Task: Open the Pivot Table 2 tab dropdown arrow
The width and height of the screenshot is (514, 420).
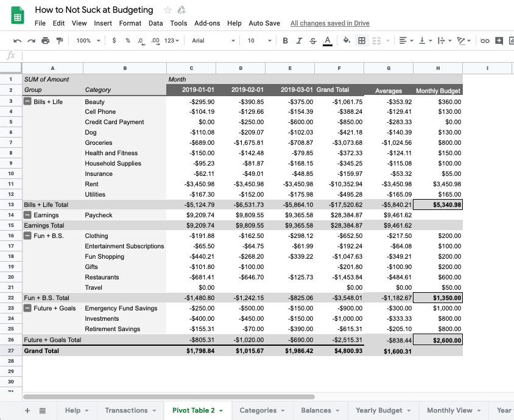Action: [x=221, y=410]
